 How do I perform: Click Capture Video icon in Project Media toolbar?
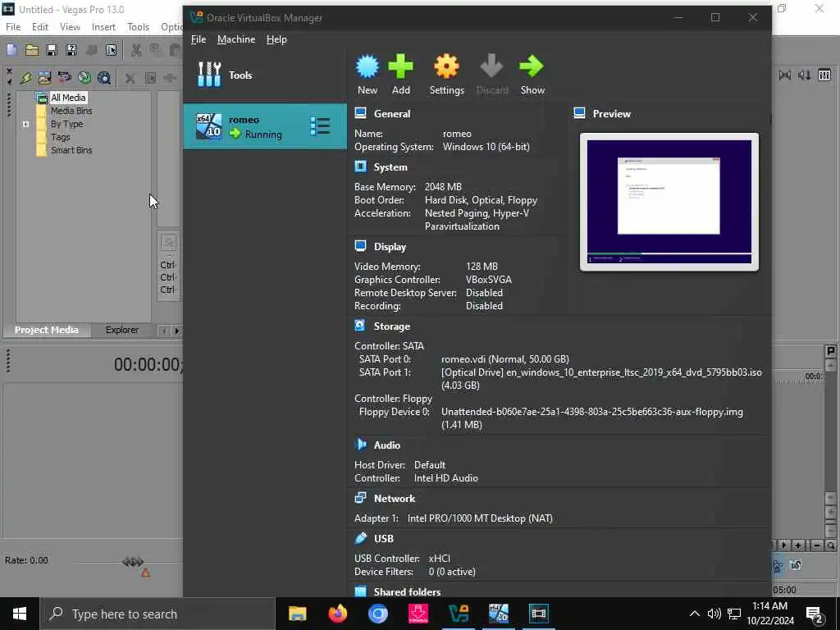click(64, 78)
